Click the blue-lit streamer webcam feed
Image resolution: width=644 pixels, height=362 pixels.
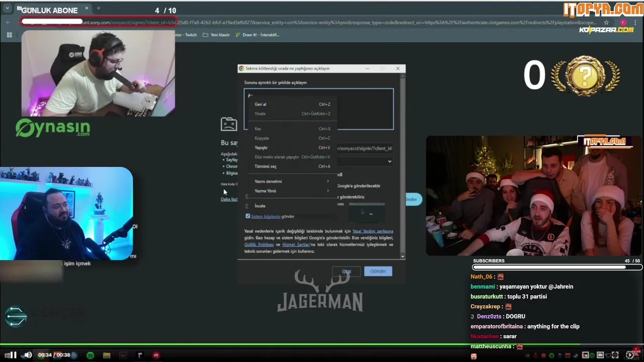click(66, 214)
